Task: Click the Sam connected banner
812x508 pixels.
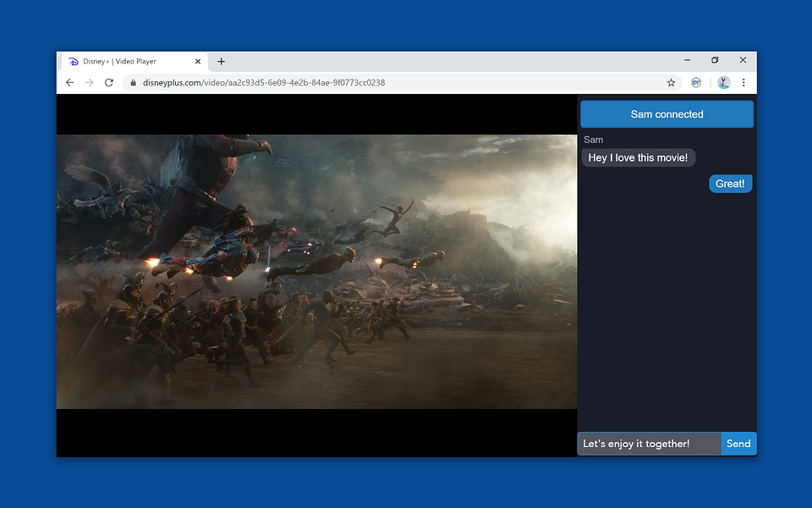Action: [667, 114]
